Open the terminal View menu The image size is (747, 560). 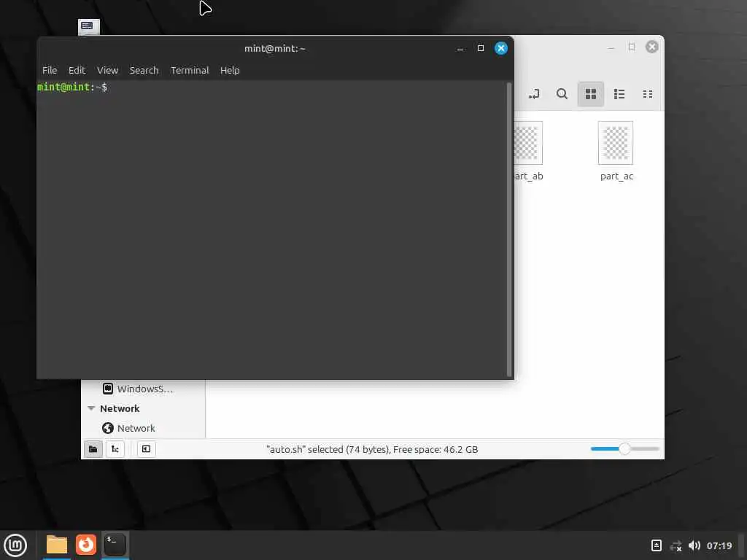point(107,71)
